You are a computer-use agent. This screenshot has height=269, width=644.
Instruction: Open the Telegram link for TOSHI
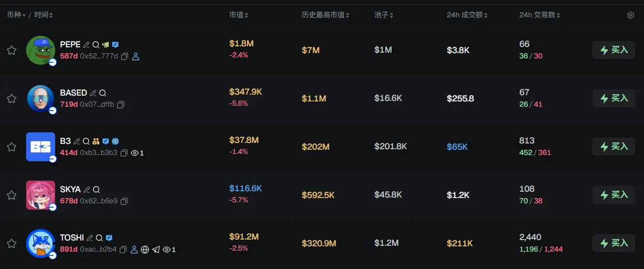pyautogui.click(x=156, y=250)
